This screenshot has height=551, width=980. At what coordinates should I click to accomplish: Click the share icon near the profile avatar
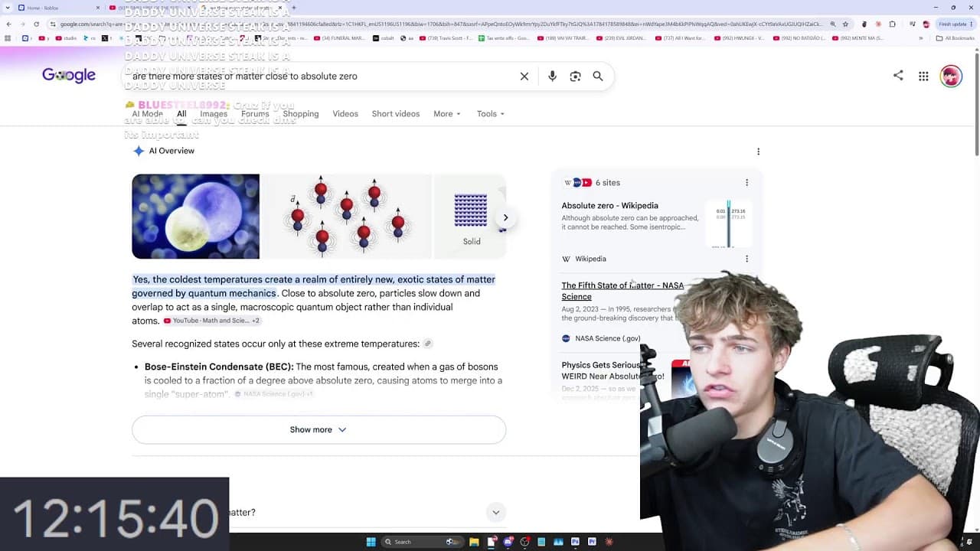pyautogui.click(x=898, y=75)
